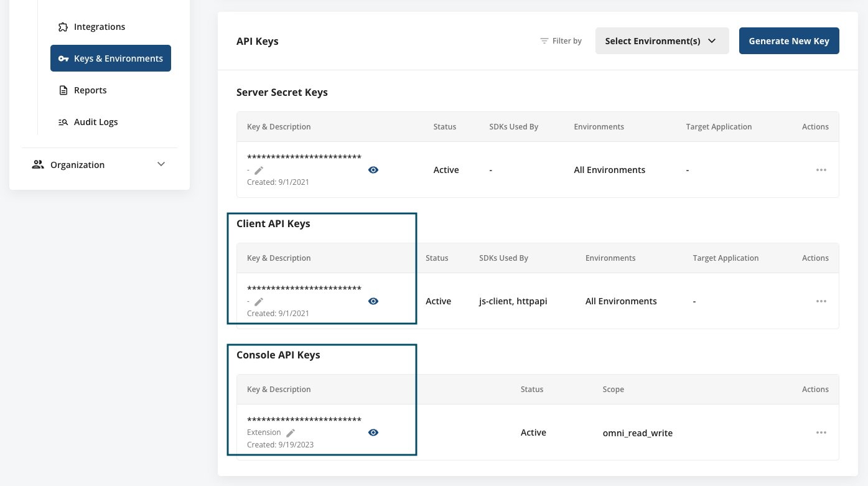Edit the Client API Key description pencil icon
The width and height of the screenshot is (868, 486).
(259, 301)
